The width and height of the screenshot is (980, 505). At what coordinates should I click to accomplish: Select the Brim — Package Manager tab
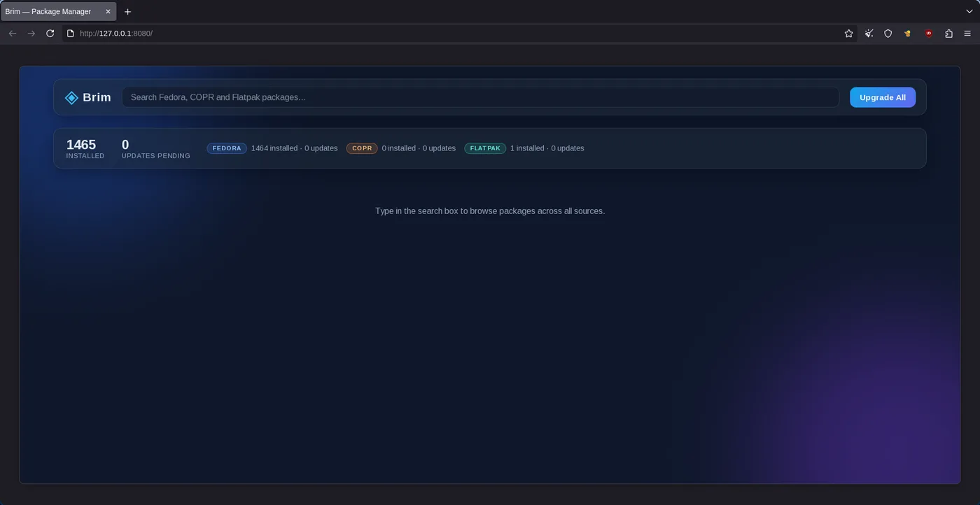(59, 12)
